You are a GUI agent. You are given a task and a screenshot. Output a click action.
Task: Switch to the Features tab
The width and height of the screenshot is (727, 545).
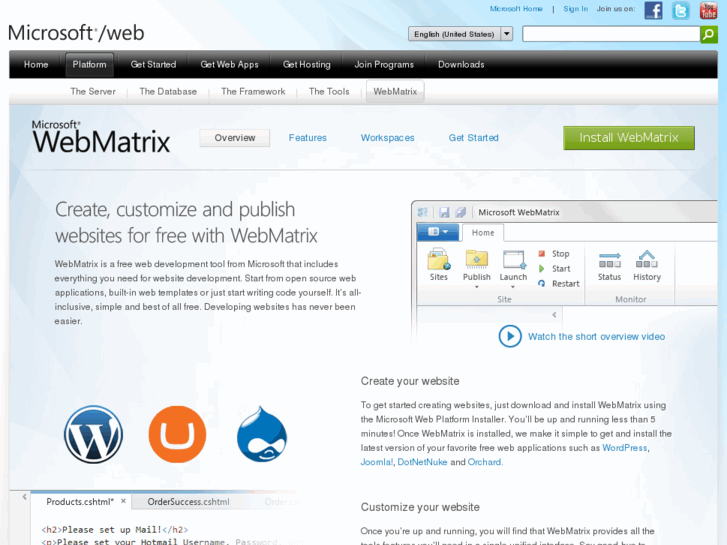pyautogui.click(x=307, y=138)
